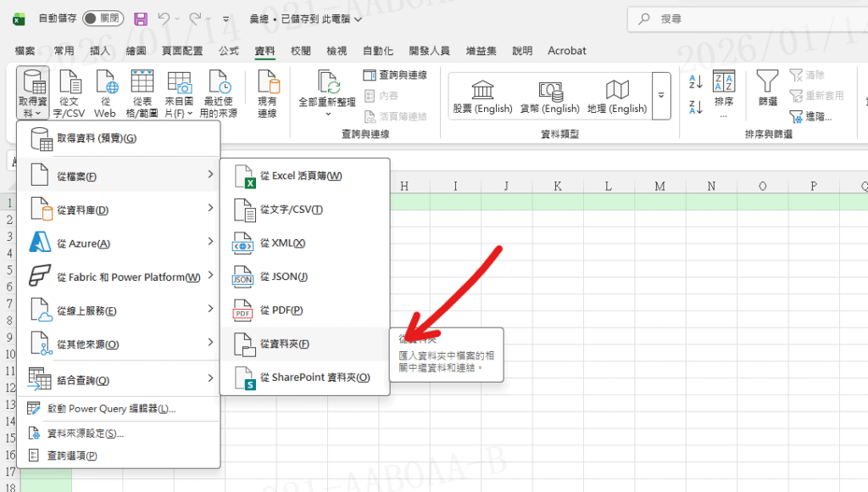Click 查詢與連線 button in ribbon
Screen dimensions: 868x492
[x=395, y=75]
